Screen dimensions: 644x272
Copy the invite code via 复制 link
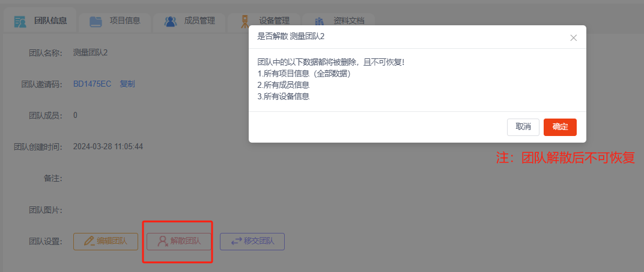127,84
